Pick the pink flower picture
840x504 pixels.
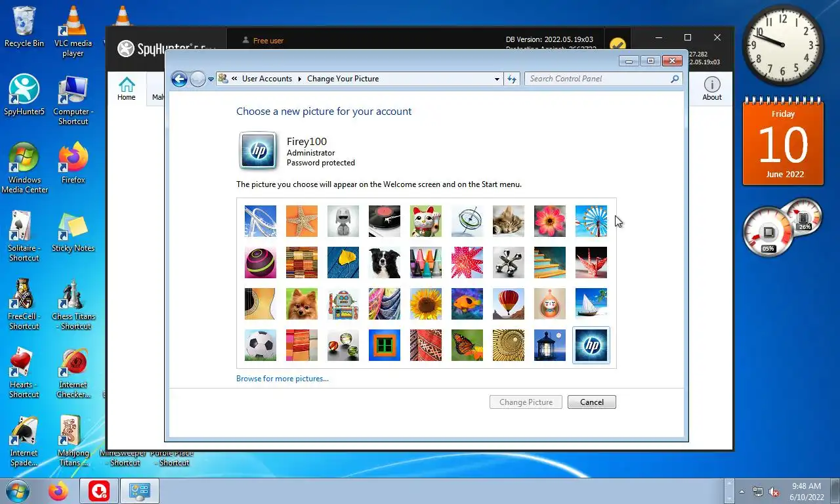[550, 221]
